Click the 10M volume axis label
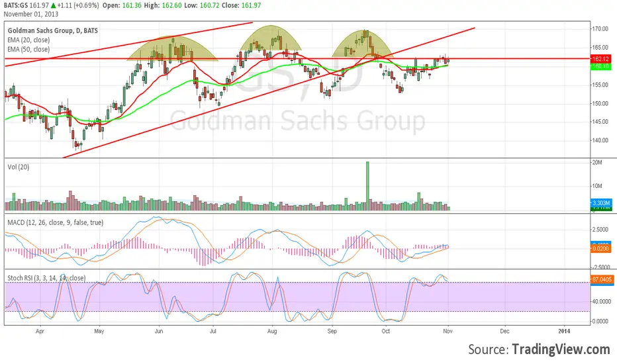This screenshot has width=617, height=364. 597,186
